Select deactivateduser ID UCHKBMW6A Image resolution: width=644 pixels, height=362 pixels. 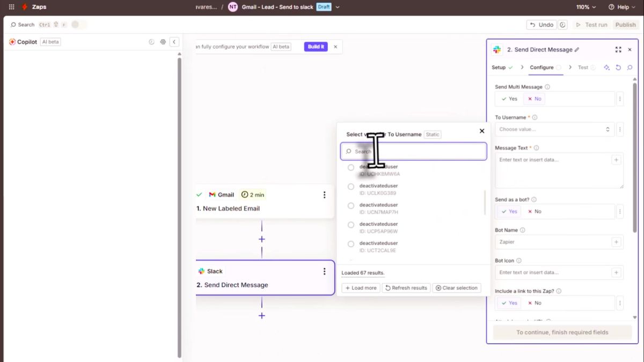(x=351, y=168)
